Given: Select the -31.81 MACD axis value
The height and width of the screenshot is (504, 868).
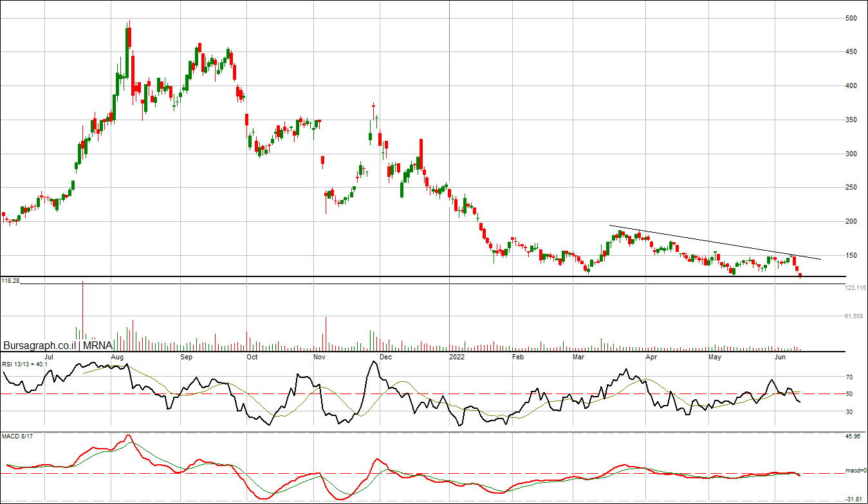Looking at the screenshot, I should point(853,499).
